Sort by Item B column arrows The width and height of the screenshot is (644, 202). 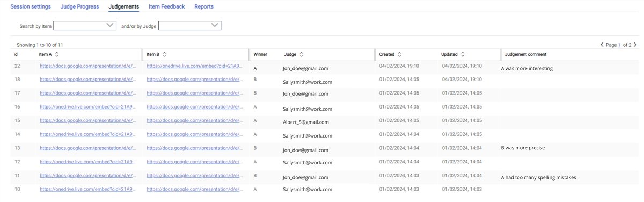164,54
